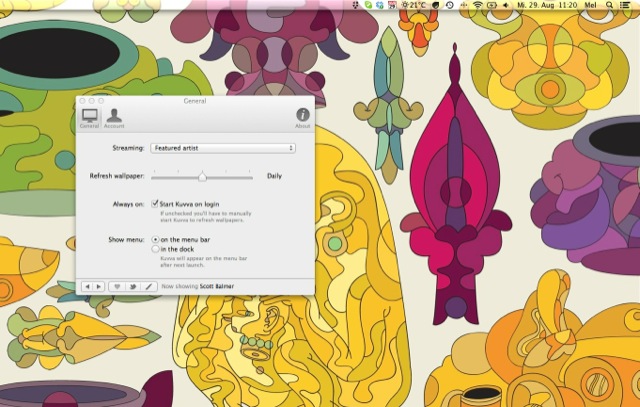This screenshot has width=640, height=407.
Task: Click the Wi-Fi icon in menu bar
Action: pyautogui.click(x=477, y=6)
